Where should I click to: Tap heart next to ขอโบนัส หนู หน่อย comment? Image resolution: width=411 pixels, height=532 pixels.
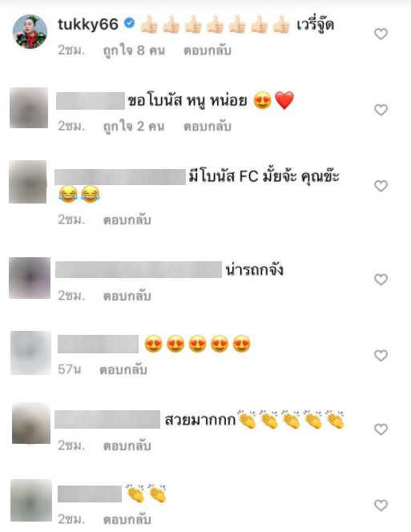pos(381,110)
